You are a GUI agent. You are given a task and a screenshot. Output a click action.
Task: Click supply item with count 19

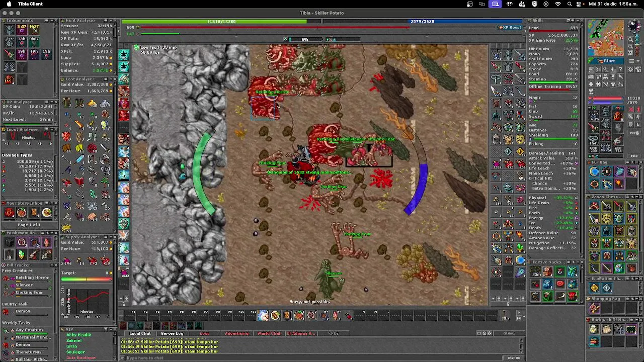(105, 260)
